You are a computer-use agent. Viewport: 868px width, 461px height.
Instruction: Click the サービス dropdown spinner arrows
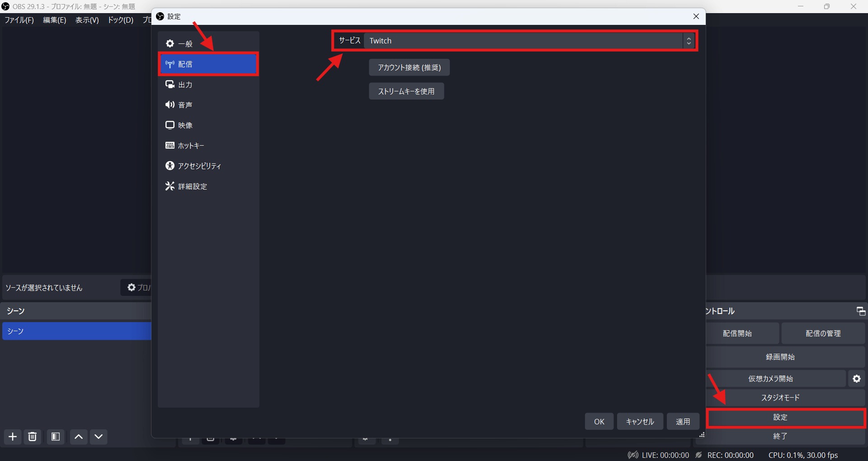pos(689,41)
